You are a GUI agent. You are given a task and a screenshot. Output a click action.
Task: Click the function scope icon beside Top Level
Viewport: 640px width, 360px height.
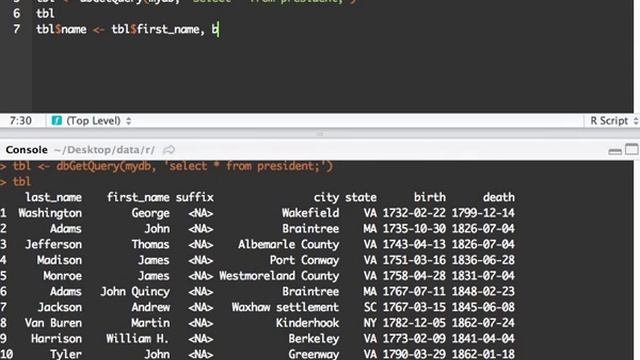tap(57, 121)
